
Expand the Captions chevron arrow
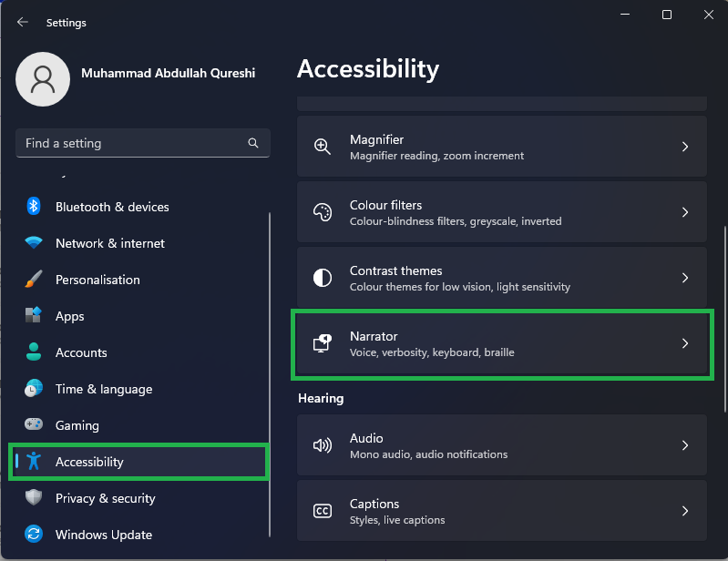(x=685, y=511)
